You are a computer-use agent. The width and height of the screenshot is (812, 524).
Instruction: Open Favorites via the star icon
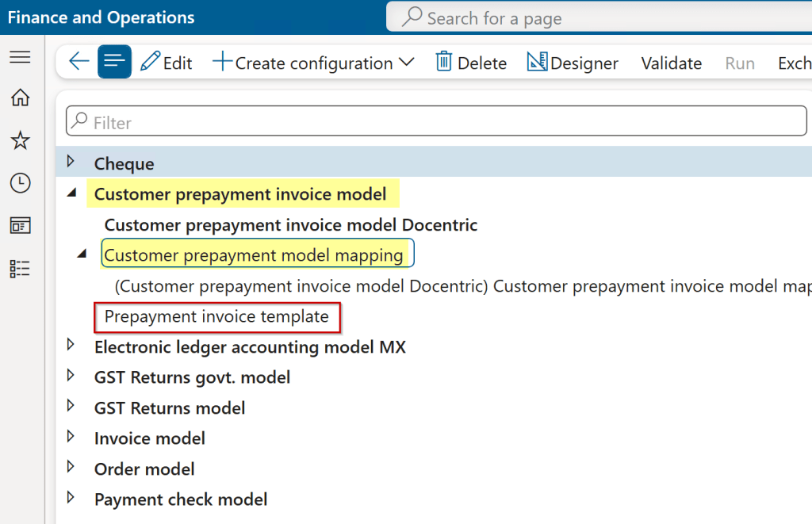click(x=21, y=139)
